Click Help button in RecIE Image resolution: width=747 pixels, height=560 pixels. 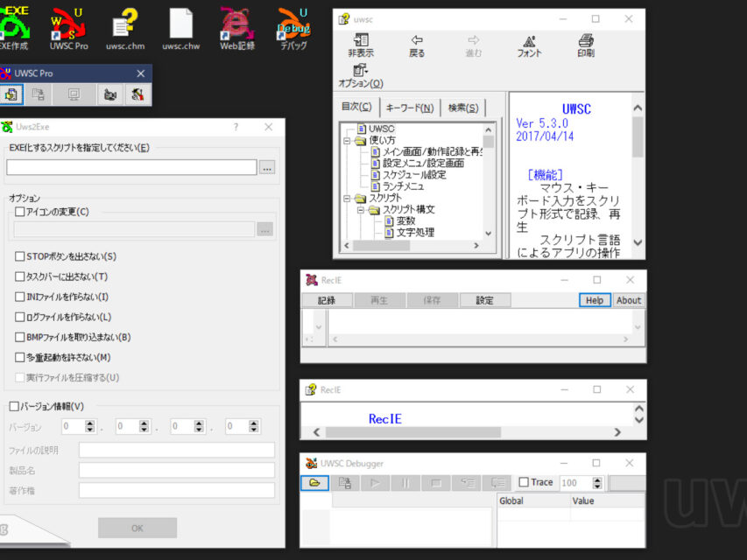[595, 300]
